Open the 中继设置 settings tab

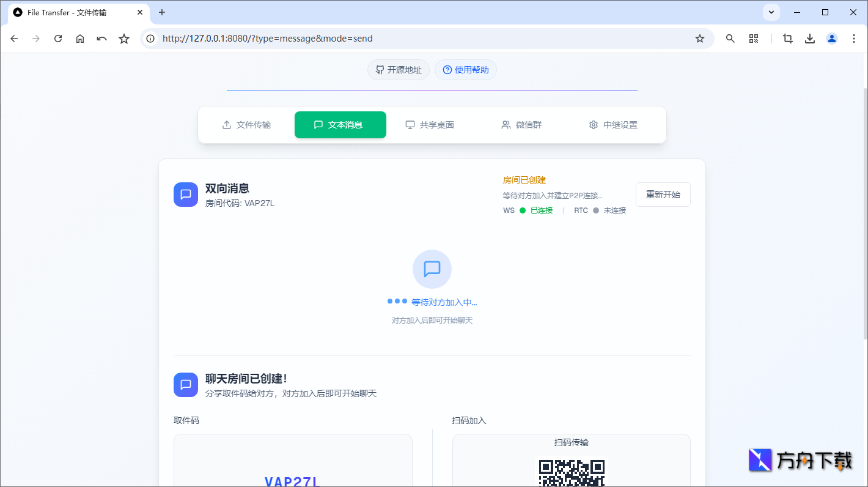coord(612,124)
